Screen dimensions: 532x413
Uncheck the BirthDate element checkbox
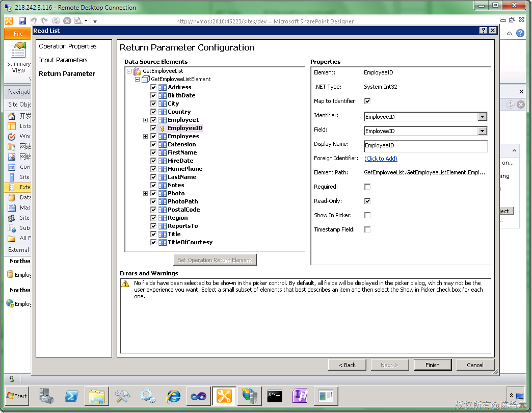coord(153,95)
